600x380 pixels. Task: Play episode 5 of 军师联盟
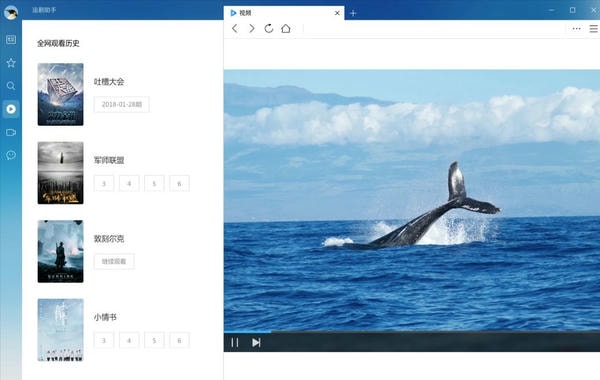click(x=154, y=183)
